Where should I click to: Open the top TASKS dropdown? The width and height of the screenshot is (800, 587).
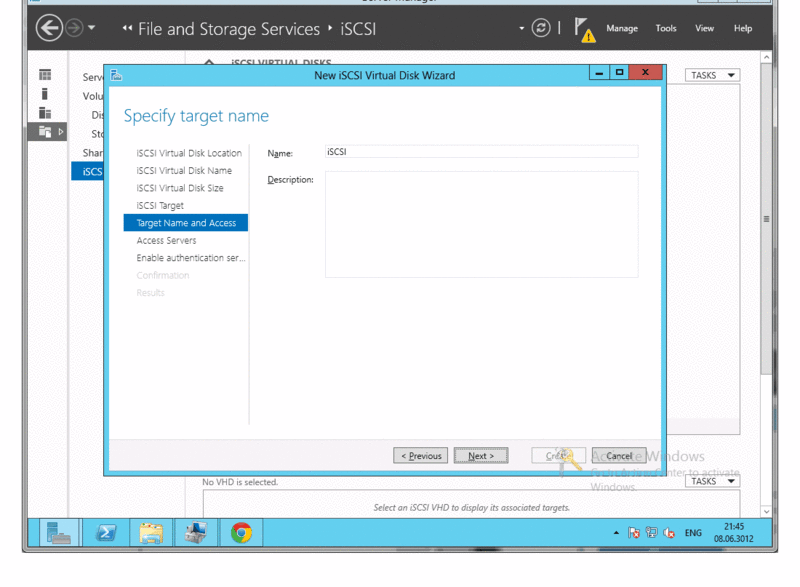pyautogui.click(x=712, y=75)
